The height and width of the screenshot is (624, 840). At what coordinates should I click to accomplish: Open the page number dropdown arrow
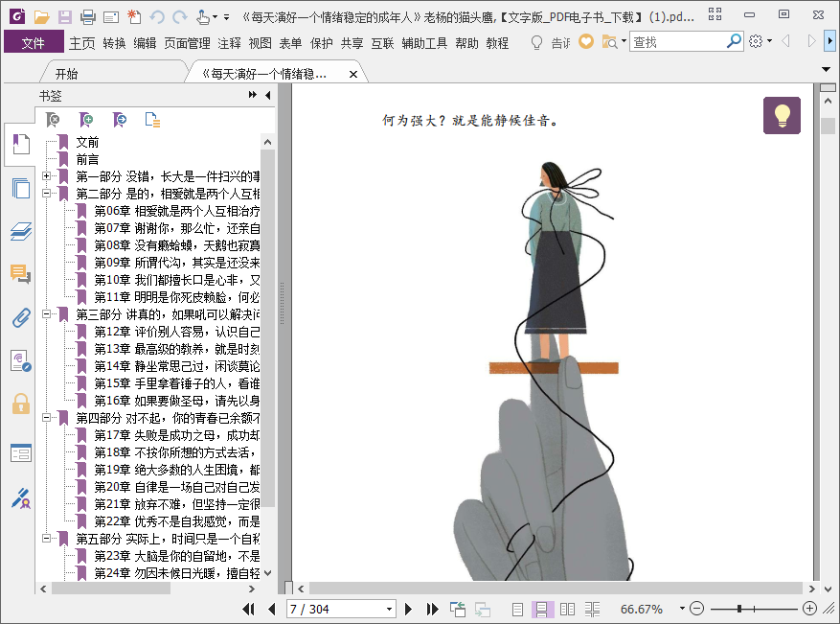[x=390, y=609]
